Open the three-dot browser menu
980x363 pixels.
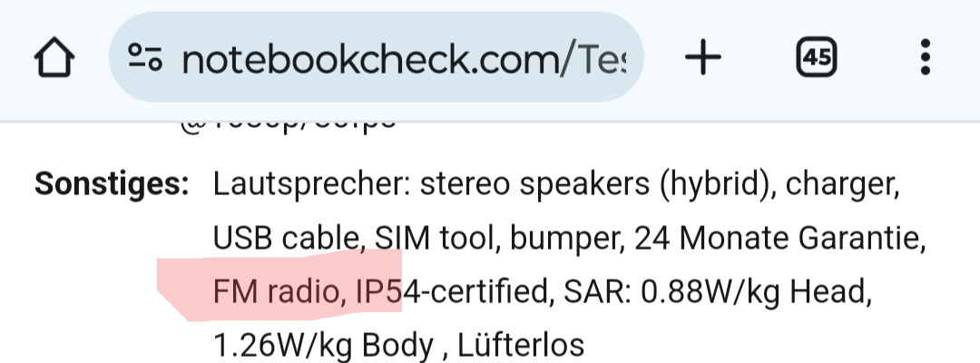[x=925, y=59]
